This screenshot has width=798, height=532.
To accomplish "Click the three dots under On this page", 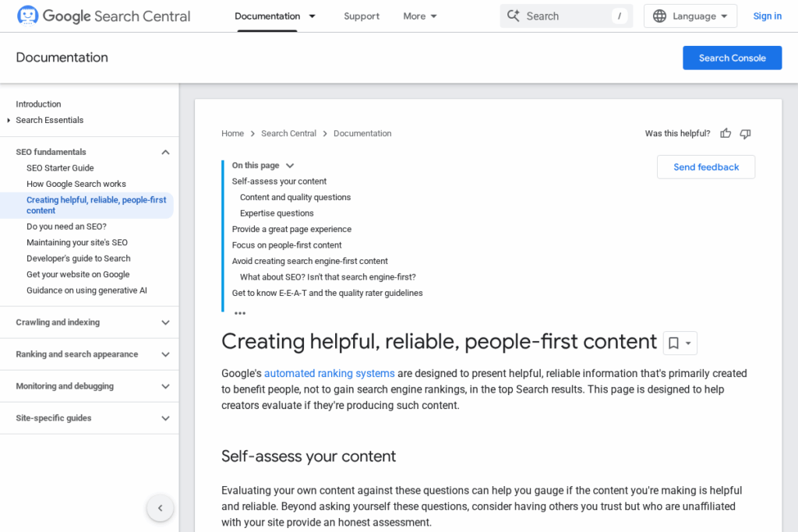I will click(x=240, y=313).
